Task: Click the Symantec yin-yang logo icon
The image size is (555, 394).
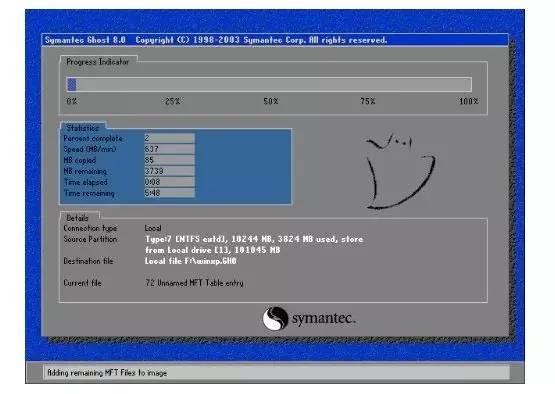Action: 275,318
